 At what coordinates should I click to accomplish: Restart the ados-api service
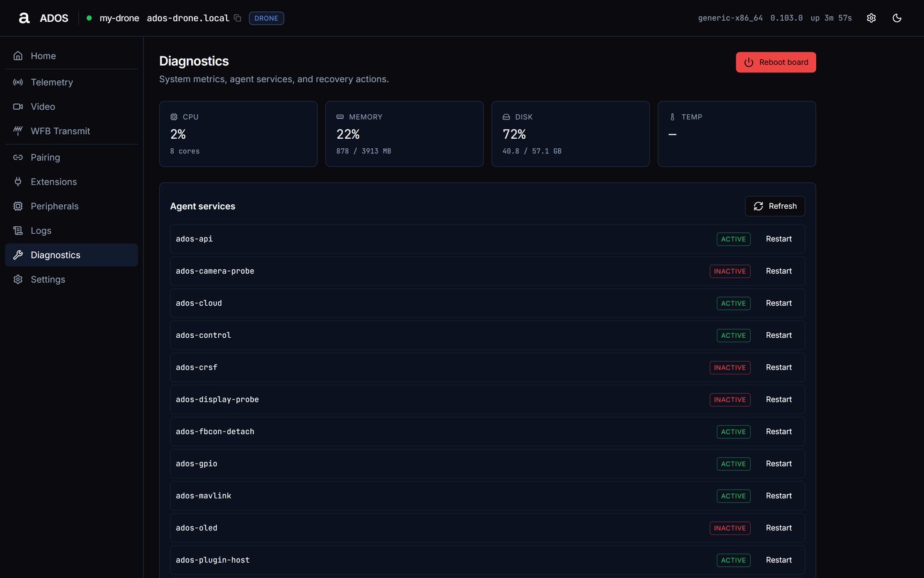pyautogui.click(x=779, y=239)
